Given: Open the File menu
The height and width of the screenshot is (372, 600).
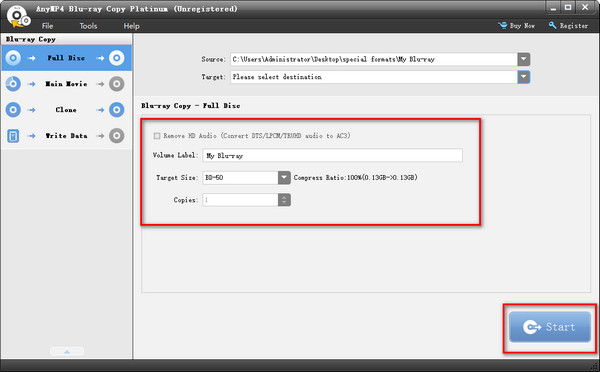Looking at the screenshot, I should [47, 26].
